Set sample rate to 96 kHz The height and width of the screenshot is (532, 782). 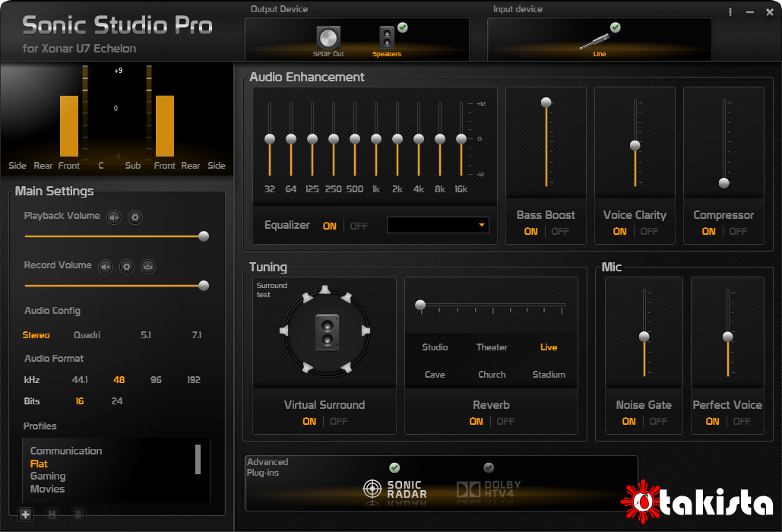point(156,380)
